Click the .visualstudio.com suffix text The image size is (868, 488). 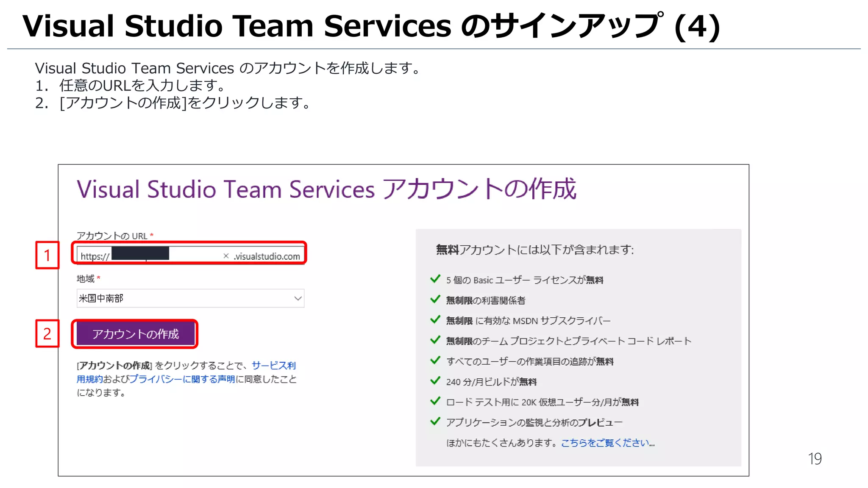pyautogui.click(x=267, y=256)
